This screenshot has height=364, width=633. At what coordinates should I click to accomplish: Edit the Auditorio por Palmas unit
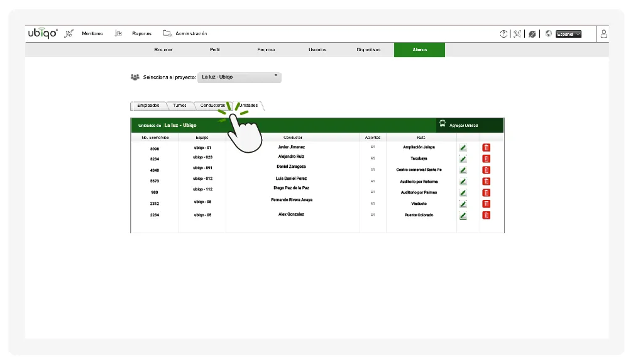pyautogui.click(x=463, y=193)
